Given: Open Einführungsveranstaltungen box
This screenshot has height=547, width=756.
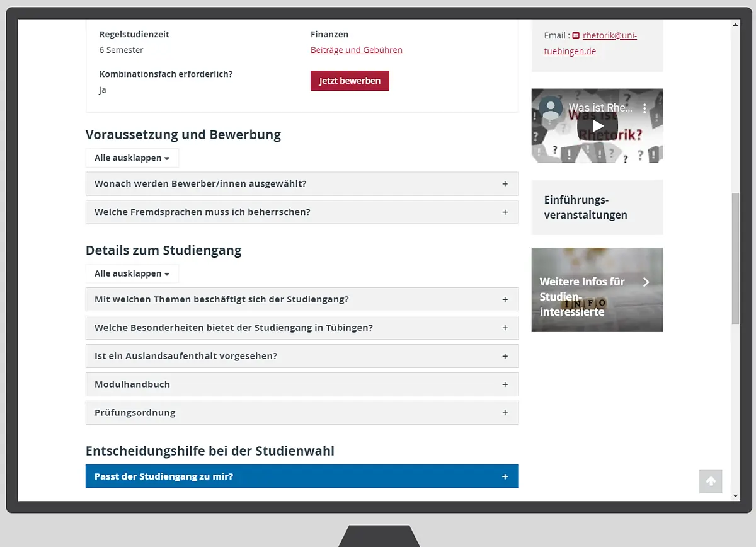Looking at the screenshot, I should pyautogui.click(x=597, y=207).
